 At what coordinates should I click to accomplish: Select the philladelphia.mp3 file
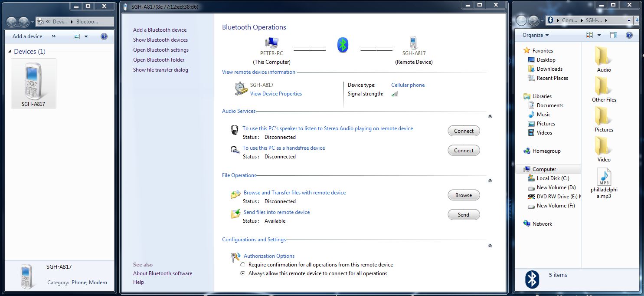pos(604,183)
